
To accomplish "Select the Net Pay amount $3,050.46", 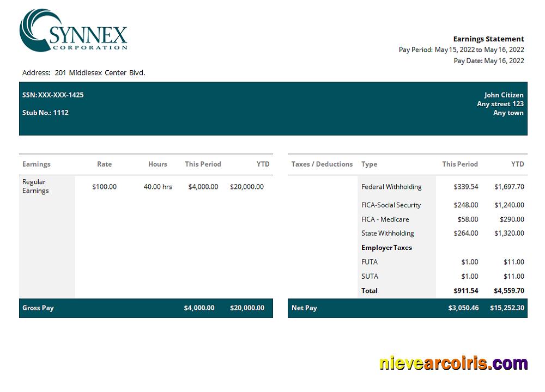I will pyautogui.click(x=464, y=308).
